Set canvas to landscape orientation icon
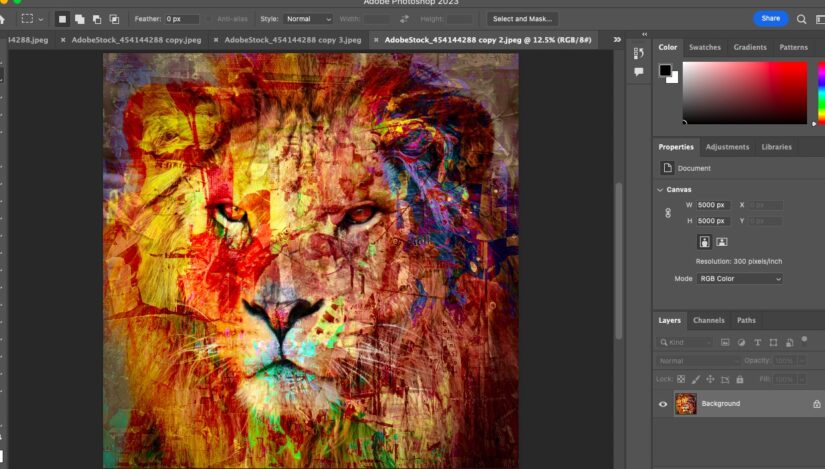The image size is (825, 469). pos(722,242)
